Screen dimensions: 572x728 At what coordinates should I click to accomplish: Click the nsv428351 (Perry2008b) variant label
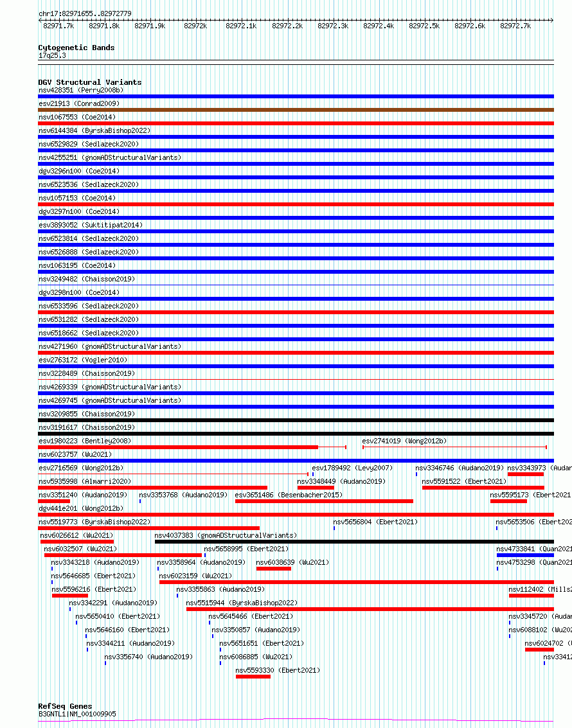[81, 90]
